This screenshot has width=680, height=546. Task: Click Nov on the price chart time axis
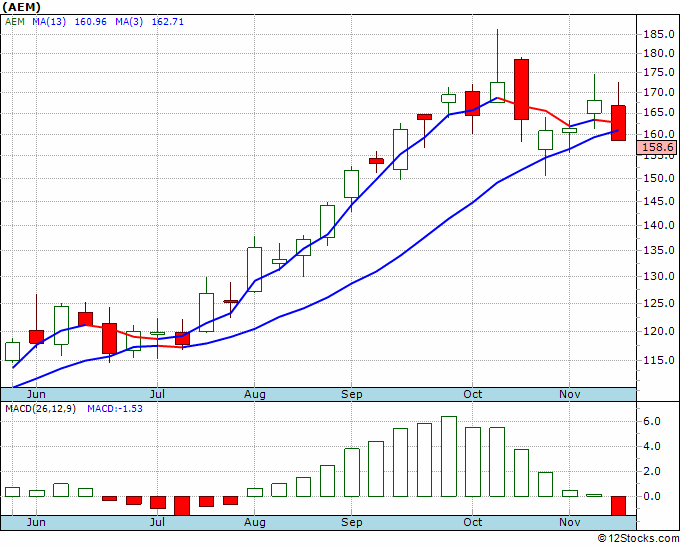(569, 394)
